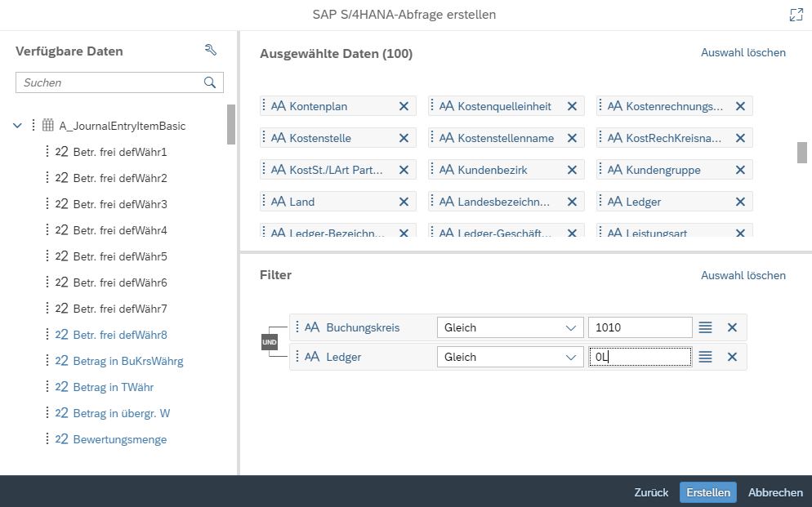Remove Kostenrechnungs... chip from selection
The height and width of the screenshot is (507, 812).
click(x=741, y=106)
